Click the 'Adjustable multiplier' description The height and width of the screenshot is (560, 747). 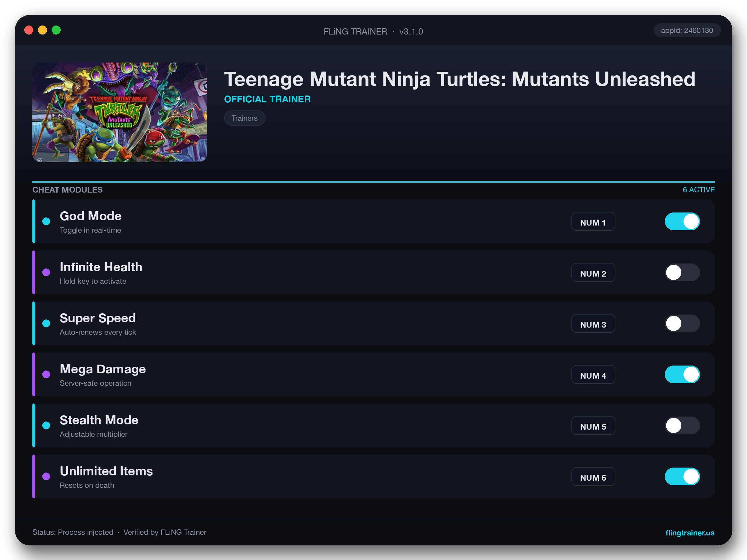click(94, 434)
